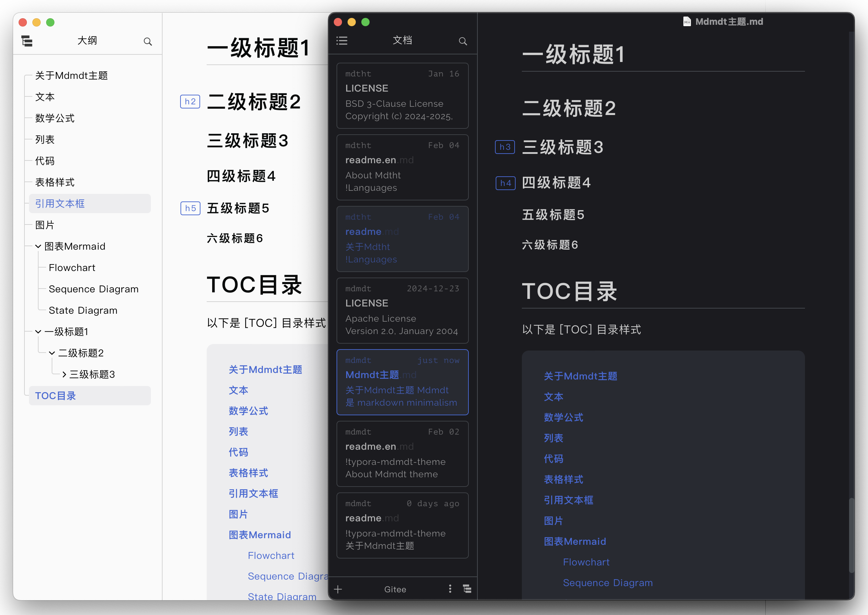Click 图表Mermaid TOC link in dark window
This screenshot has width=868, height=615.
(x=575, y=542)
